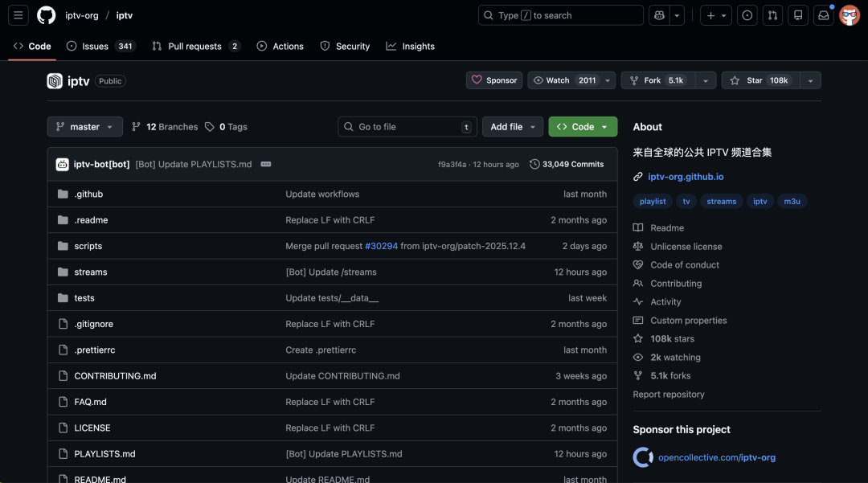
Task: Open the .prettierrc file
Action: [95, 350]
